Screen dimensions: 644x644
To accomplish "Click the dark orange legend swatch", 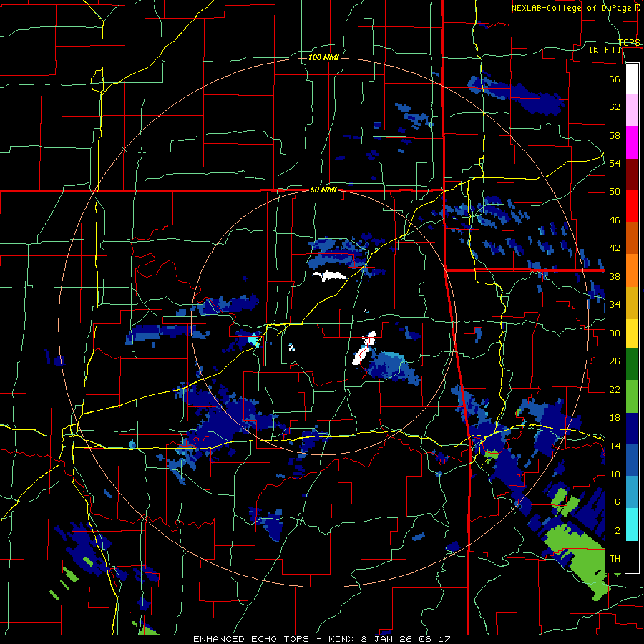I will (x=632, y=238).
